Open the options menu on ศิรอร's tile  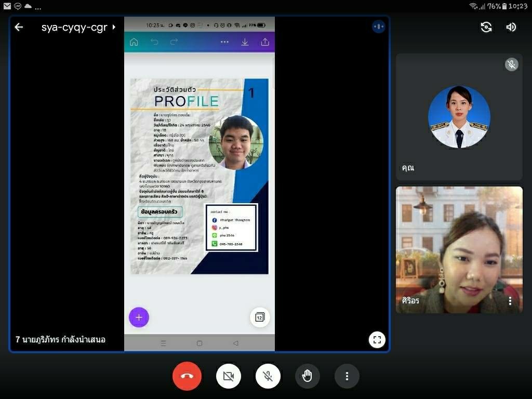[x=510, y=301]
